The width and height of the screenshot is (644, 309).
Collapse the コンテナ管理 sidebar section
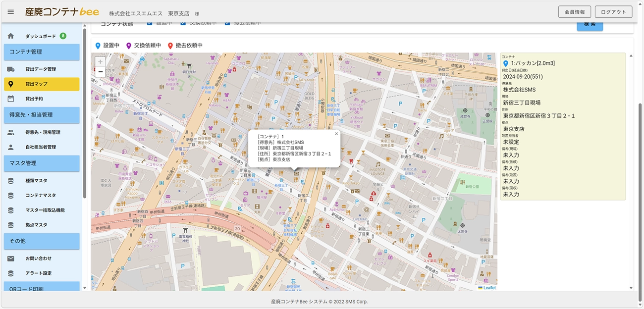pos(42,52)
